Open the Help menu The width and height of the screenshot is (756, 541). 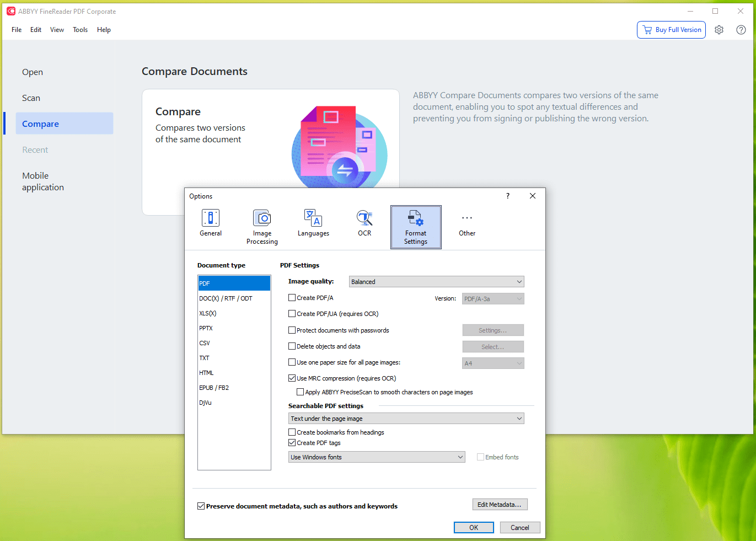pos(104,30)
